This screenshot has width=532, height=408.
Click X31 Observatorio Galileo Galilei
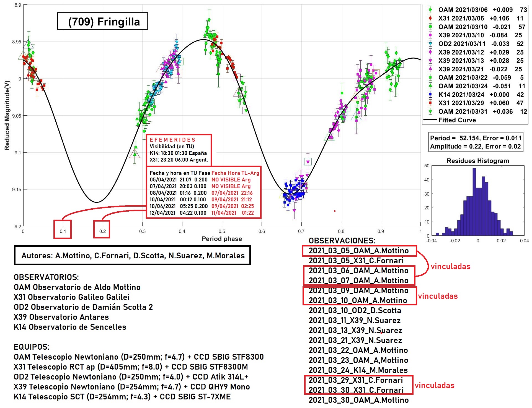tap(72, 297)
